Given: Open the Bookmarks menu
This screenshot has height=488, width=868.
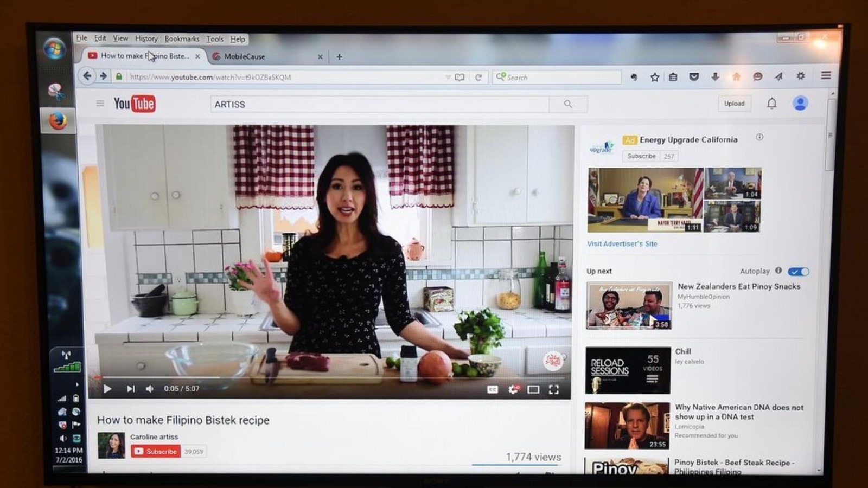Looking at the screenshot, I should point(182,39).
